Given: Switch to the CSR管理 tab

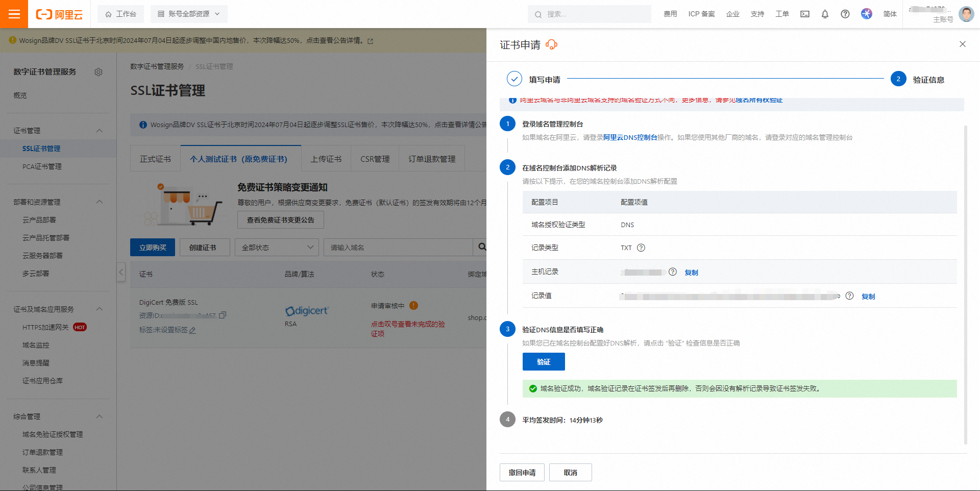Looking at the screenshot, I should (x=375, y=159).
